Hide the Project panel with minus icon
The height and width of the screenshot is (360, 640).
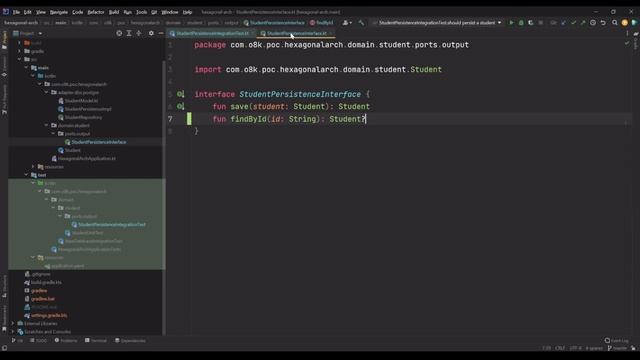coord(161,33)
